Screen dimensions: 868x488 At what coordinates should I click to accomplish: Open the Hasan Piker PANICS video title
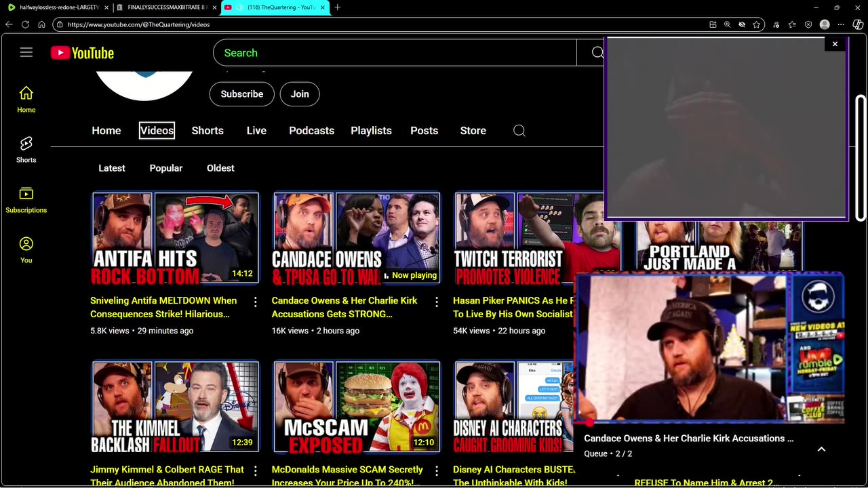pos(513,307)
